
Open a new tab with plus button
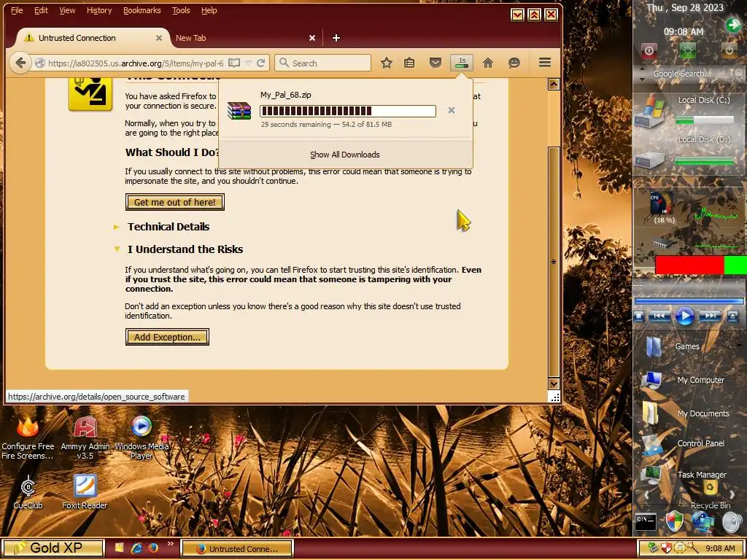336,38
